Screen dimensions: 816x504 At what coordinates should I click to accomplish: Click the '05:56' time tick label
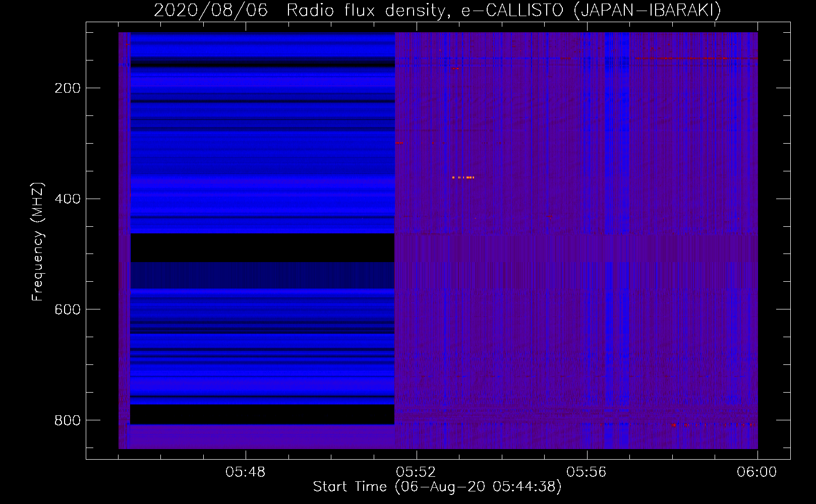587,472
